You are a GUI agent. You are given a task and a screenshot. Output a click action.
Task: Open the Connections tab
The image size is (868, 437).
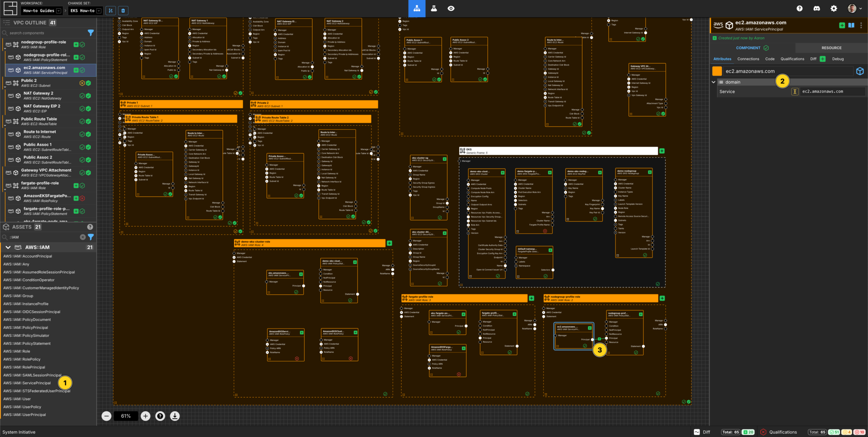748,59
